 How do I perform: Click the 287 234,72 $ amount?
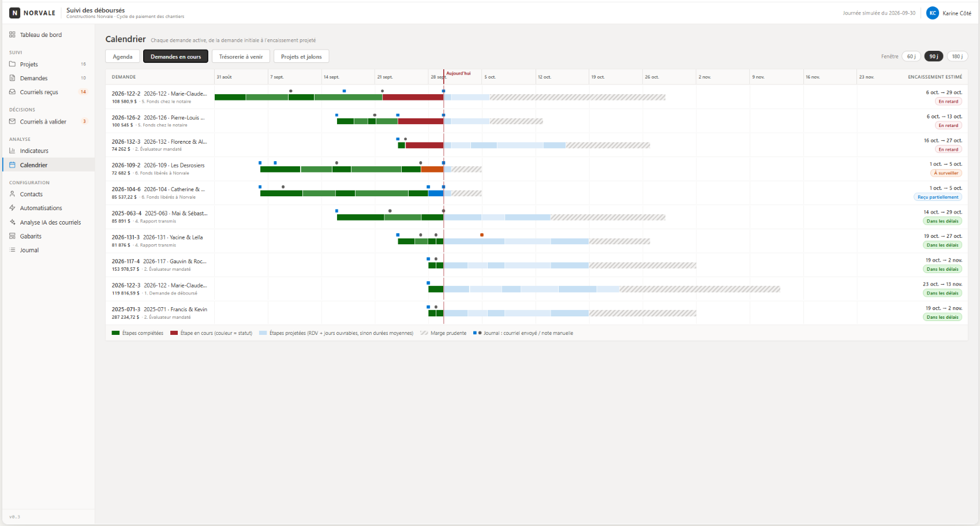point(125,317)
